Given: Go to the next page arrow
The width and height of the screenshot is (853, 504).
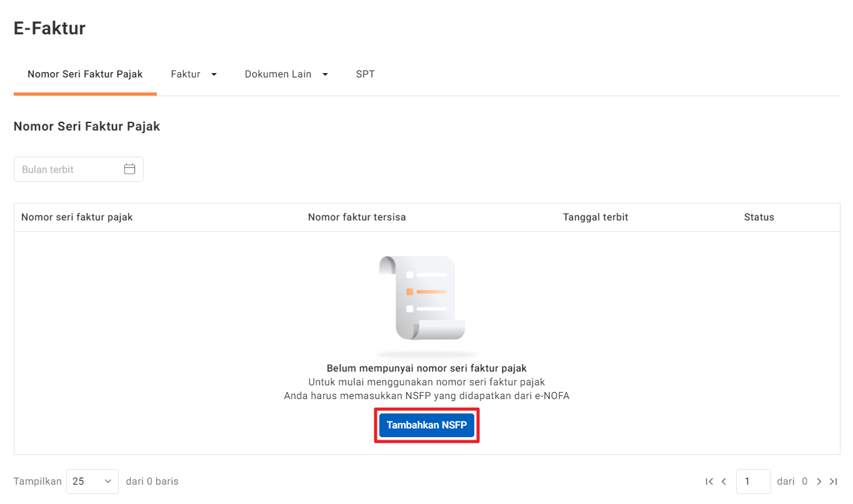Looking at the screenshot, I should pyautogui.click(x=819, y=482).
